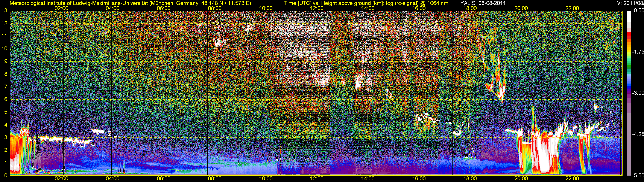Click the 06:00 label on upper time axis
644x182 pixels.
pos(164,8)
